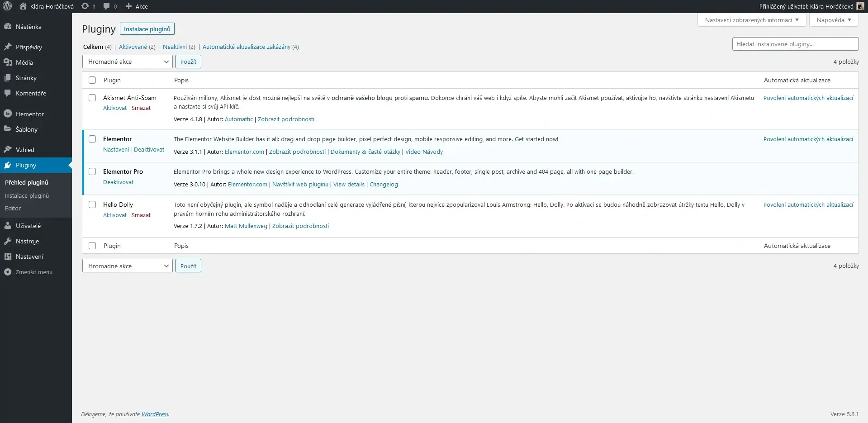Deactivate the Elementor plugin
Screen dimensions: 868x423
(x=149, y=149)
